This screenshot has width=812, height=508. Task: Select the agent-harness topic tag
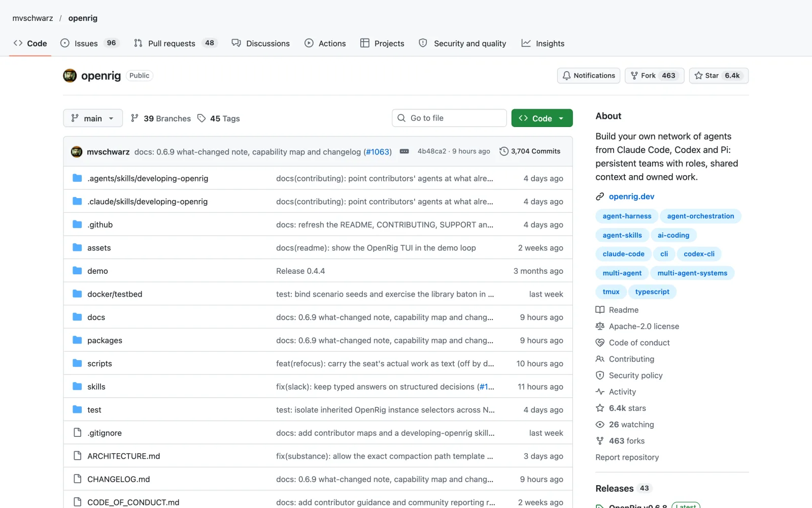click(627, 216)
